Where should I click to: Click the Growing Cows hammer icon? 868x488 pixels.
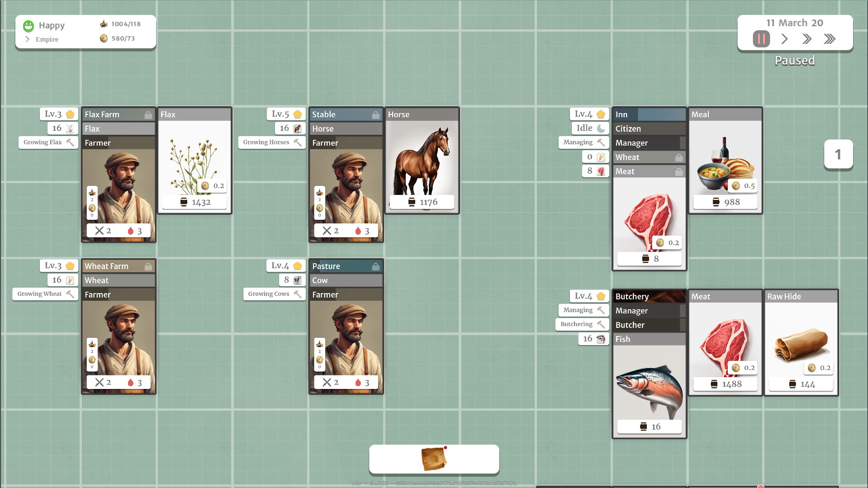[298, 294]
